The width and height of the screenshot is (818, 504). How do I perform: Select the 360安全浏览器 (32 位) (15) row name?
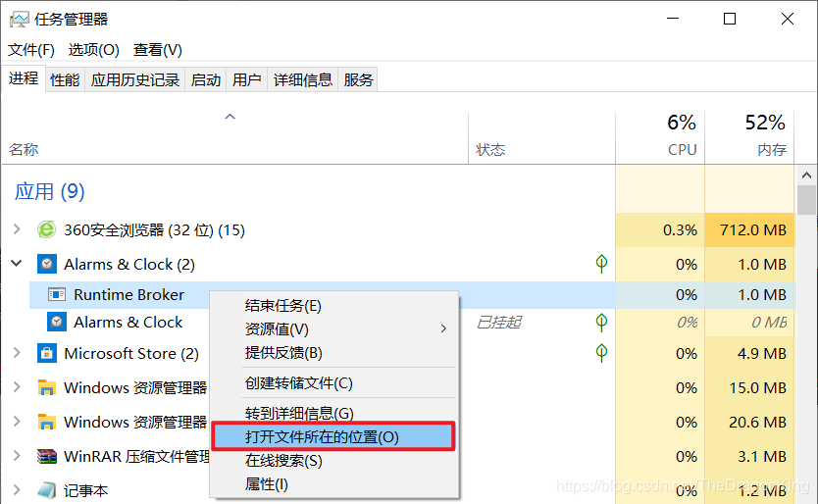click(x=154, y=230)
